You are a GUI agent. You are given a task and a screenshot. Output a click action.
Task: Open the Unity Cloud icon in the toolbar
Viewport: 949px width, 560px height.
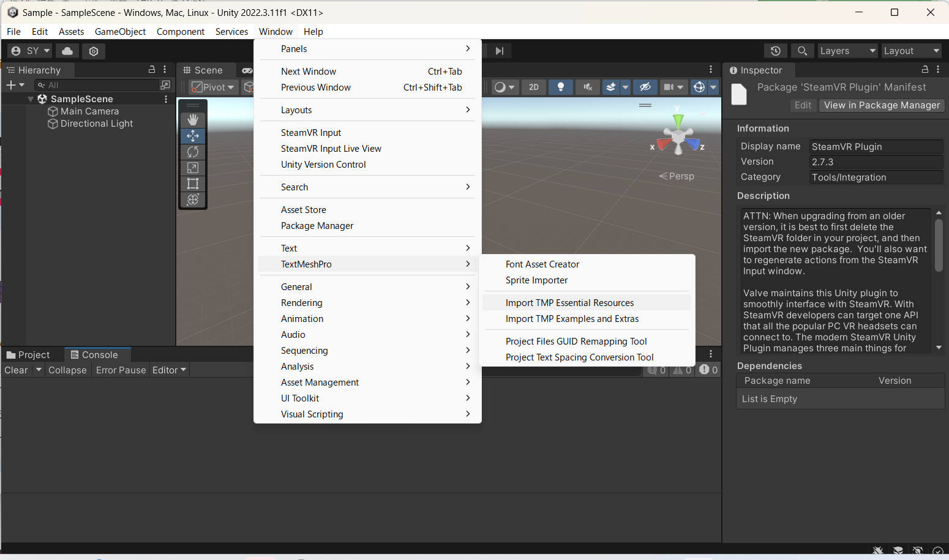tap(67, 51)
